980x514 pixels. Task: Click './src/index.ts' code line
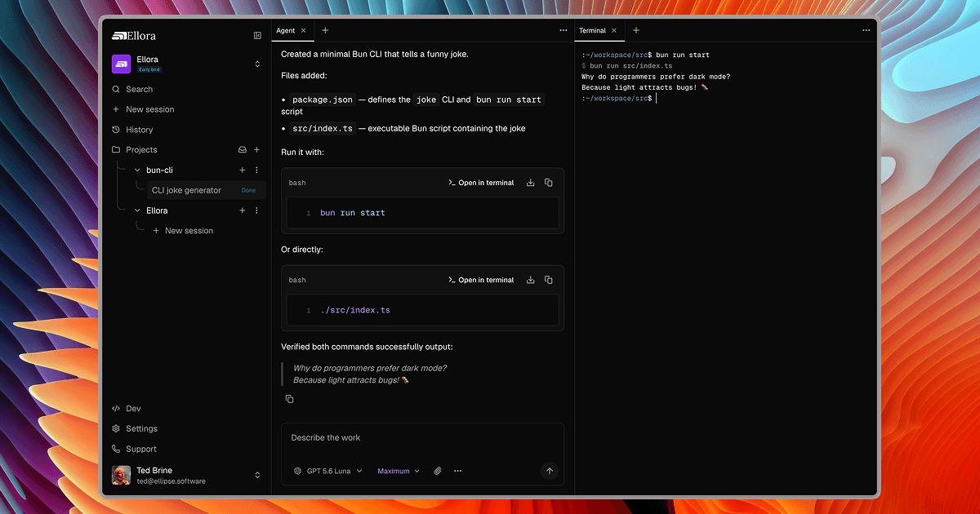355,310
